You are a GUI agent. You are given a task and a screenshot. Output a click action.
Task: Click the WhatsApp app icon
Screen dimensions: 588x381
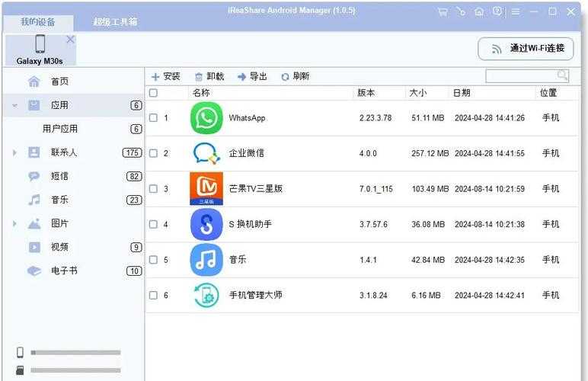206,118
